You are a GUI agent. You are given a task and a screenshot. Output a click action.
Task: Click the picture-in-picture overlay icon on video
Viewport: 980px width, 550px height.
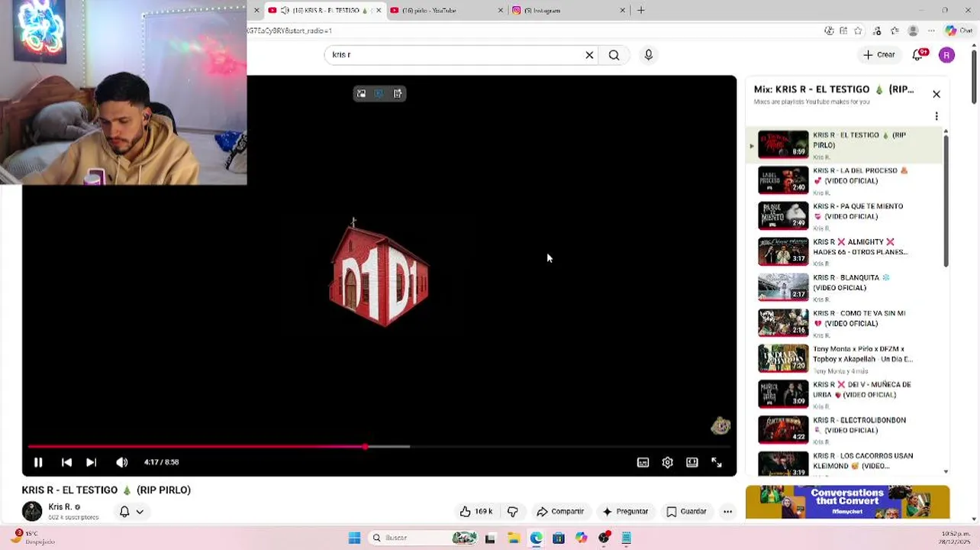tap(361, 94)
